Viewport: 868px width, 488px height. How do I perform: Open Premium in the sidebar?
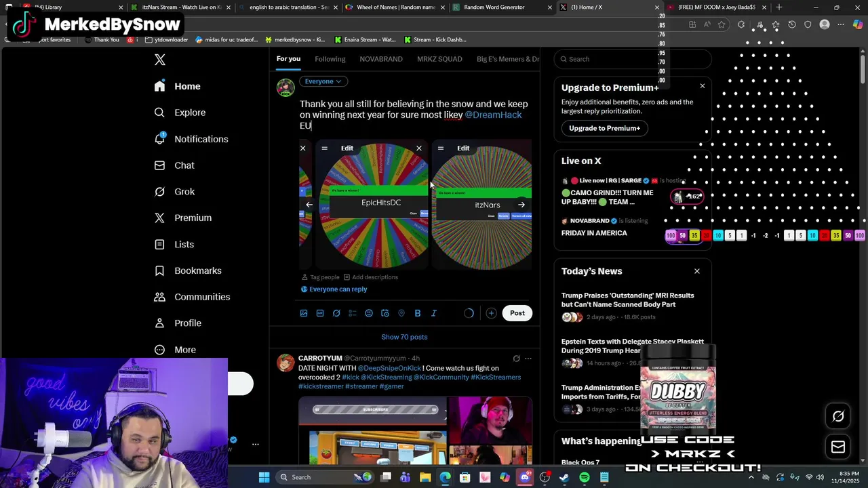(x=183, y=218)
